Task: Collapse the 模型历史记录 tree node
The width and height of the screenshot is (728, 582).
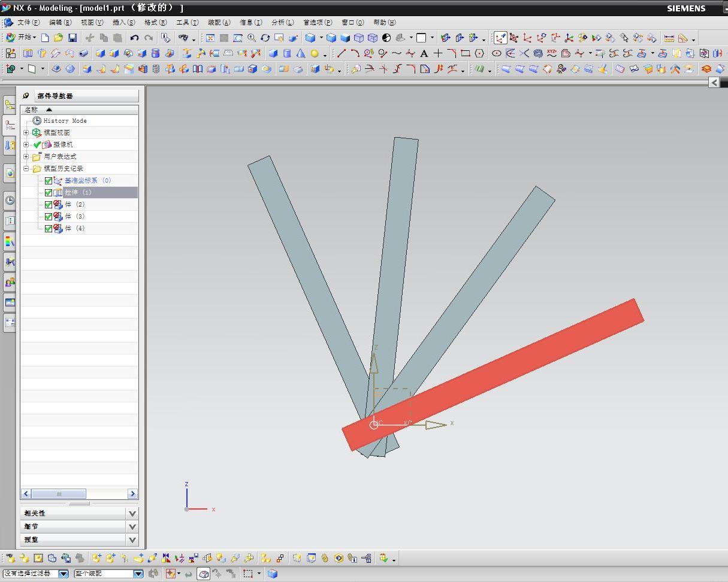Action: click(26, 168)
